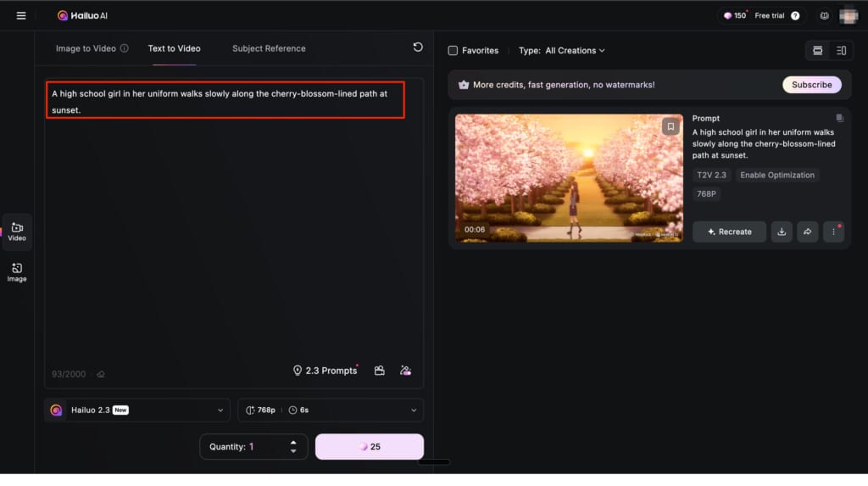Open the 150 credits balance
This screenshot has width=868, height=486.
735,15
